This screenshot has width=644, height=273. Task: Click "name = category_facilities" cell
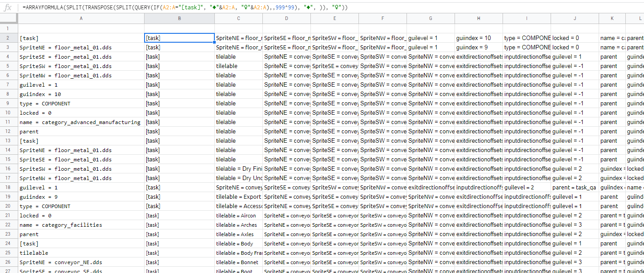[x=81, y=225]
